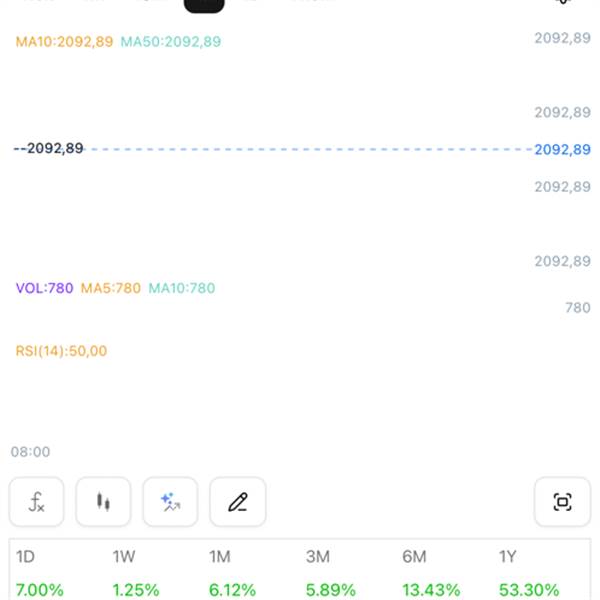Click the teal MA10:780 volume label
Viewport: 600px width, 600px height.
coord(181,288)
